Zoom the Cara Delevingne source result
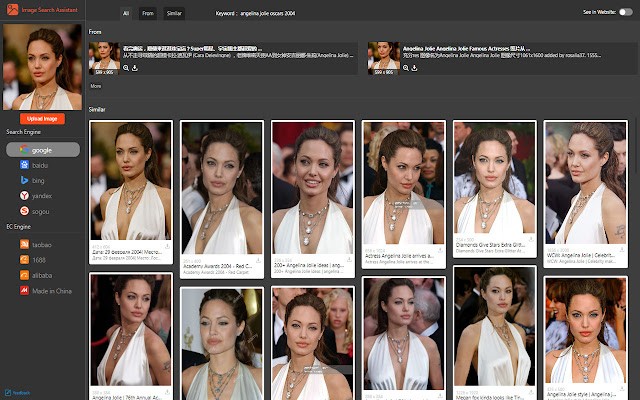640x400 pixels. [x=126, y=68]
